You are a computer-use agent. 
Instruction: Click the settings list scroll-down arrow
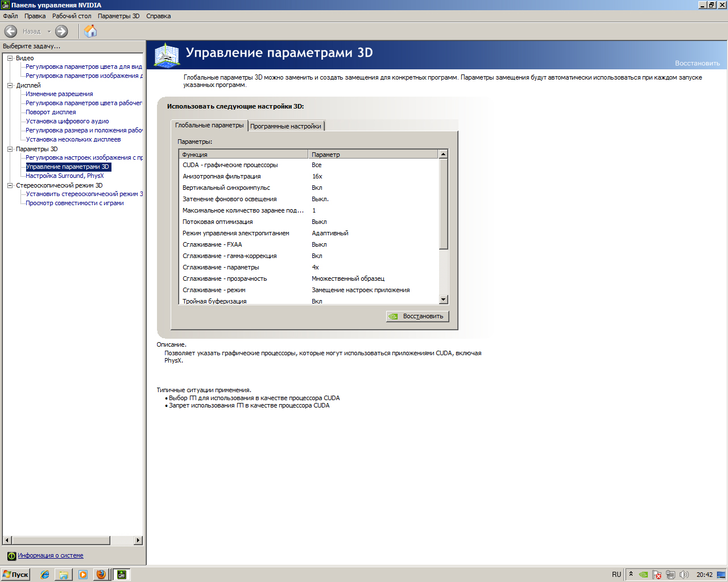(444, 300)
